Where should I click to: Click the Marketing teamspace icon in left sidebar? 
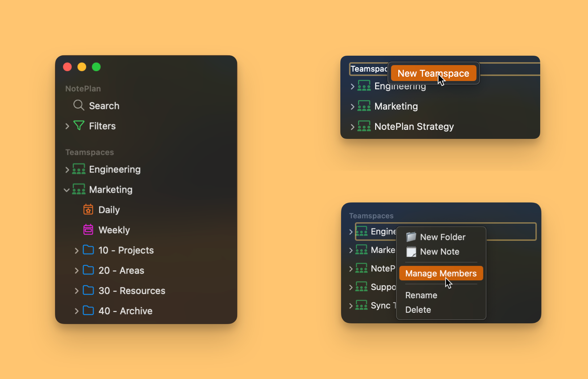[x=79, y=189]
